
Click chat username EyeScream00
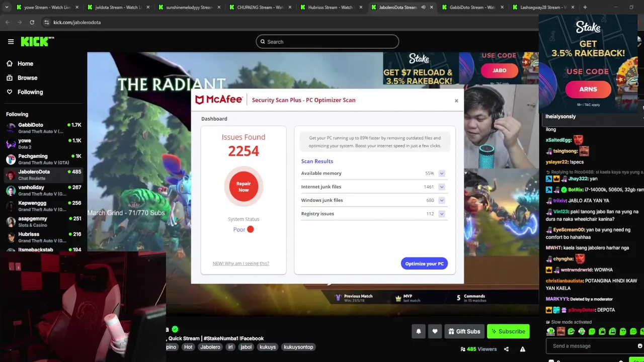pyautogui.click(x=569, y=230)
